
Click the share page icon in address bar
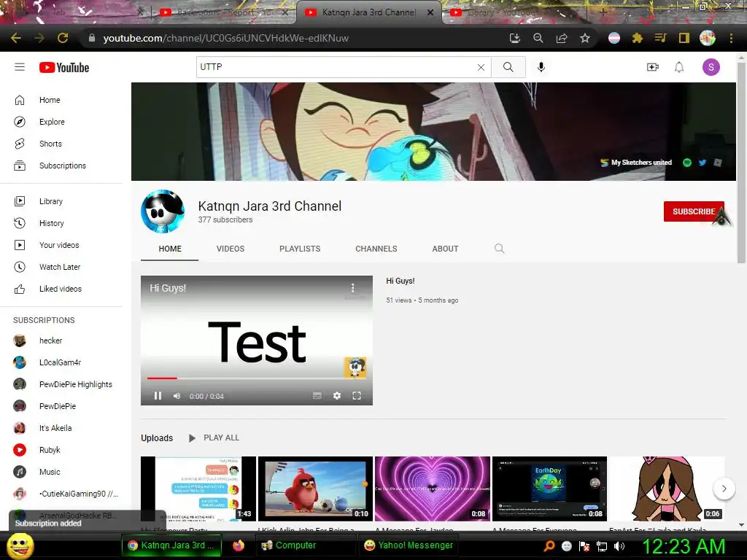tap(562, 38)
